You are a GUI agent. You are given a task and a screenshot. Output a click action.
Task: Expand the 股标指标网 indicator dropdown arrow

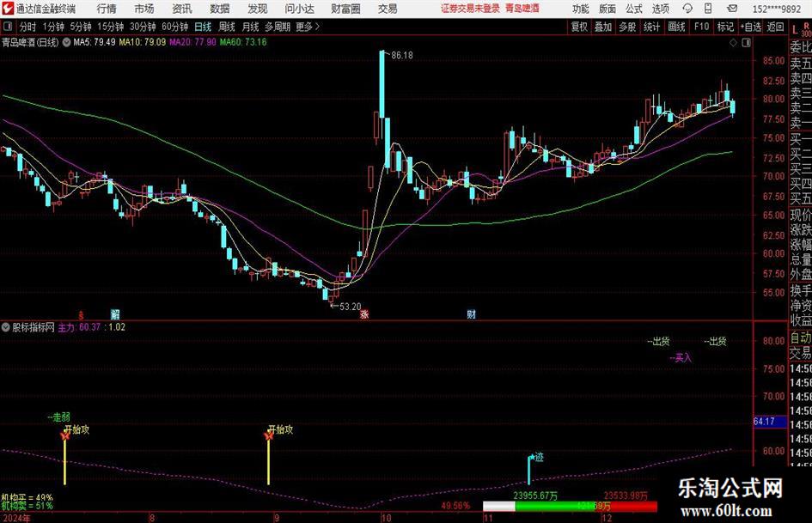[x=6, y=327]
